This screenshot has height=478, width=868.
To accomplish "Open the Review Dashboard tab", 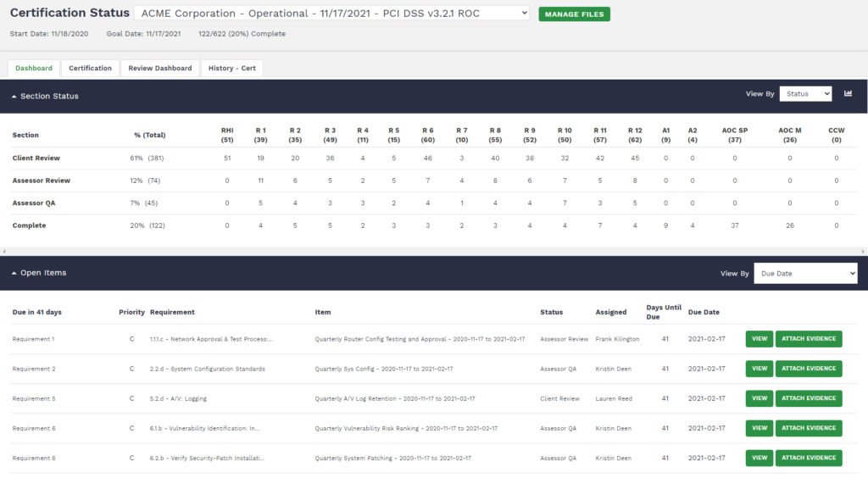I will 160,68.
